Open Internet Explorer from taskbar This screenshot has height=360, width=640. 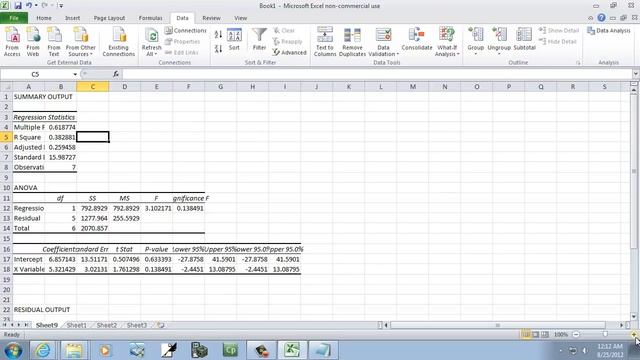[x=43, y=350]
